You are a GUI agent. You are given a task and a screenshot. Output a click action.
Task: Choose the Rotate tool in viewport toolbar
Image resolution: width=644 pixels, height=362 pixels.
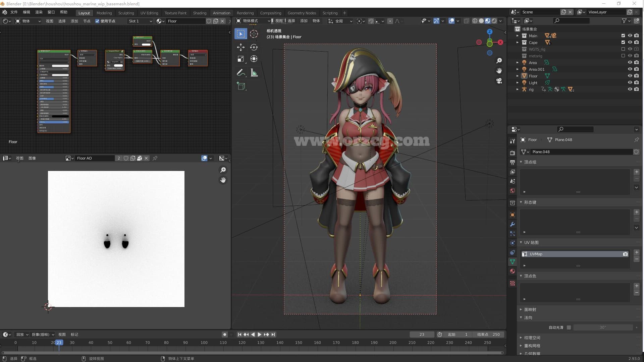coord(254,47)
